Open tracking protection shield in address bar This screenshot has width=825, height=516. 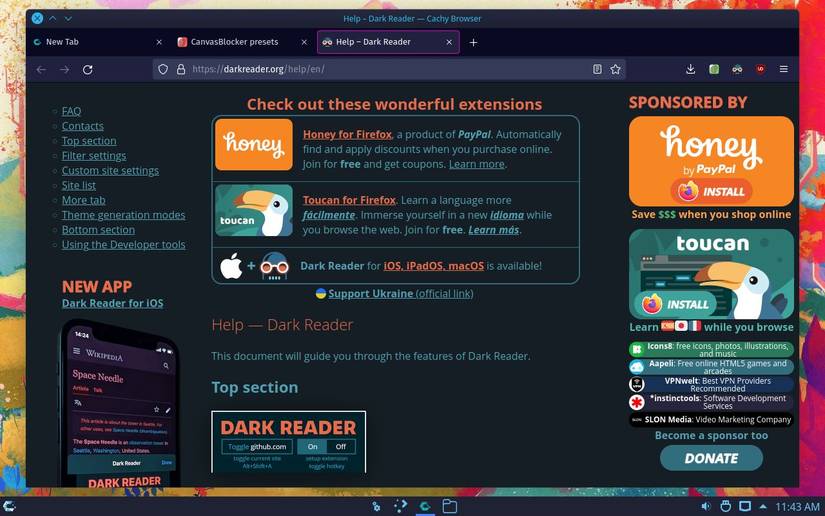163,69
